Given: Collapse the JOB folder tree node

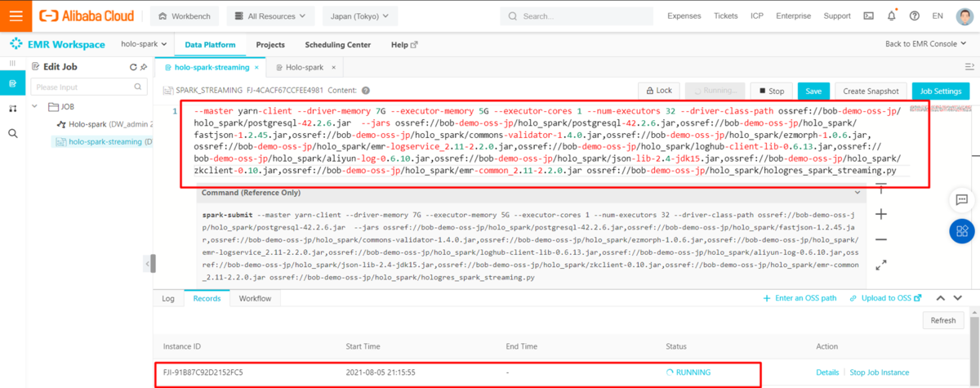Looking at the screenshot, I should click(x=37, y=106).
